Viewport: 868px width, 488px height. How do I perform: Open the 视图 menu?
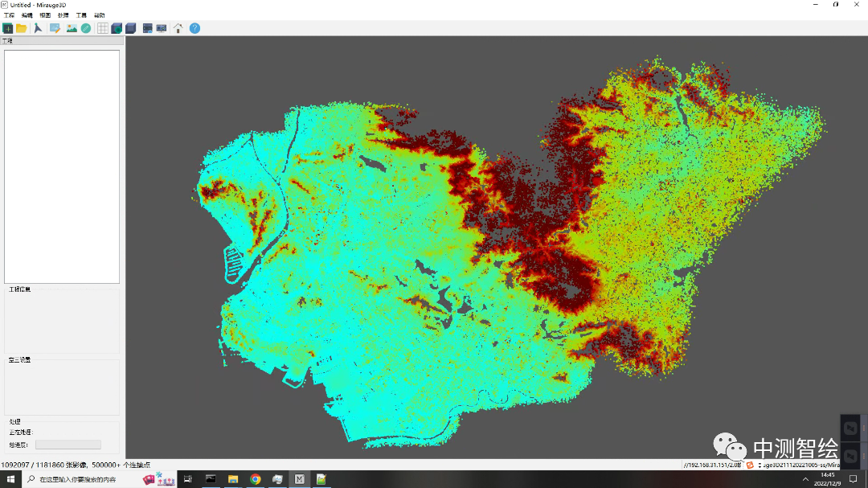pyautogui.click(x=45, y=15)
